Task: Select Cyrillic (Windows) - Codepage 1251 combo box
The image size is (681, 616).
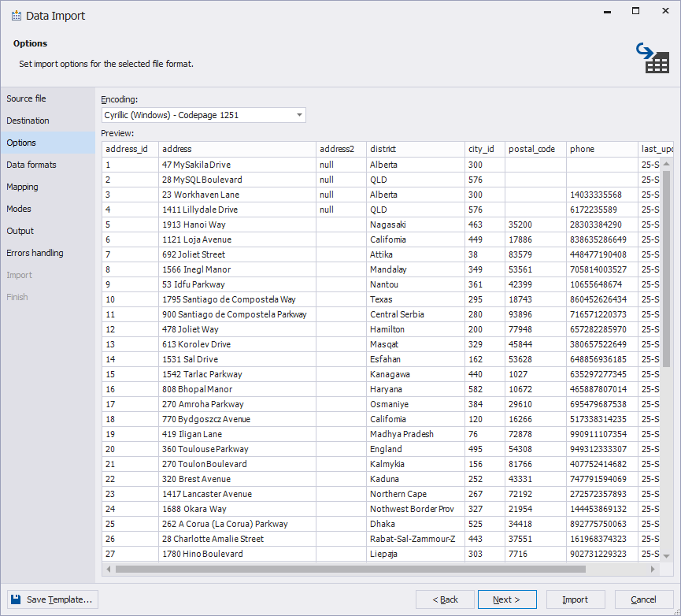Action: [197, 114]
